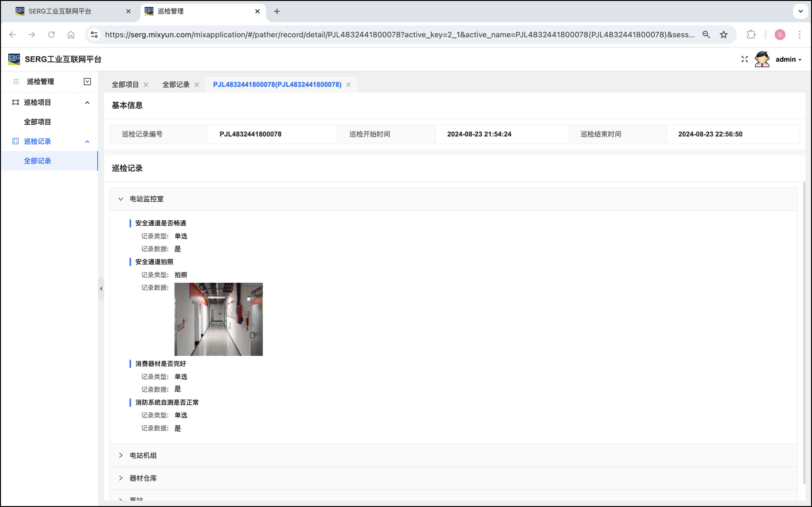Click the browser home icon
This screenshot has height=507, width=812.
pos(71,34)
